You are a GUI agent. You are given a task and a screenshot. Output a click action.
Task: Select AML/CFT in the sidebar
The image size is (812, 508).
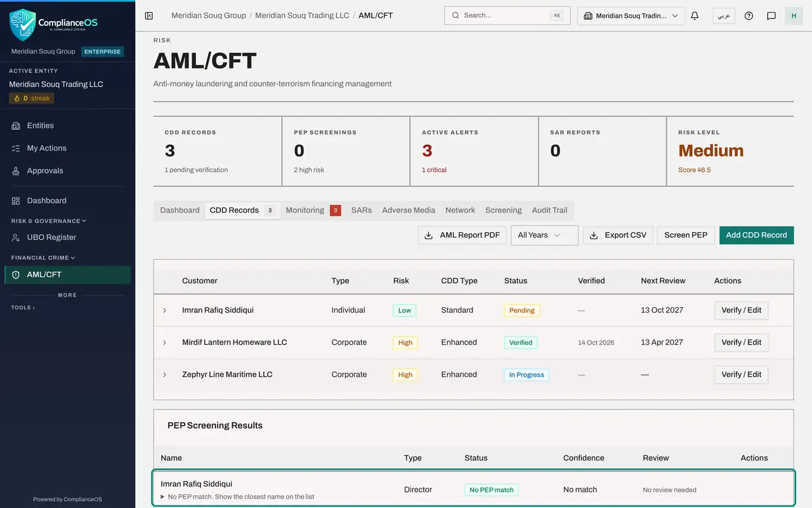tap(67, 275)
